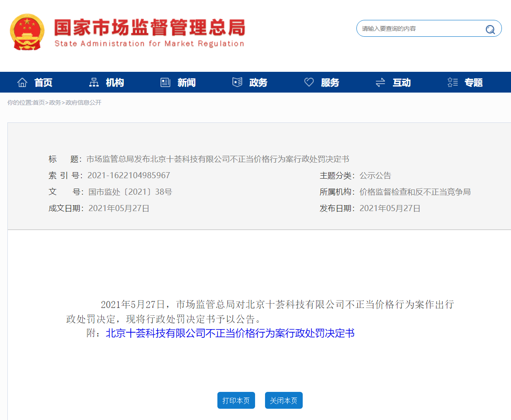Click the 新闻 newspaper icon

pyautogui.click(x=165, y=82)
